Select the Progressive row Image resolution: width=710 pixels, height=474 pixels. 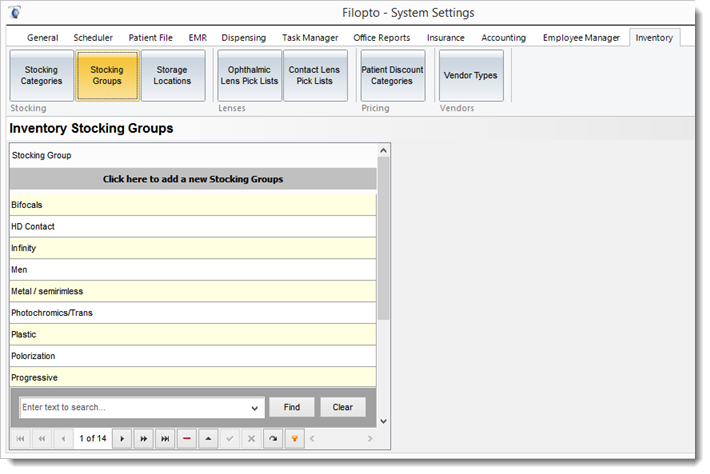[x=193, y=378]
